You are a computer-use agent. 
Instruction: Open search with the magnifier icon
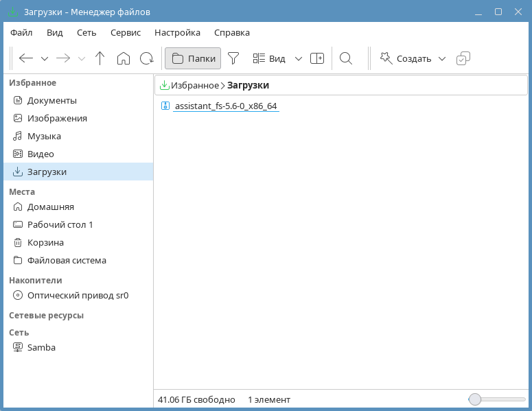pos(346,59)
